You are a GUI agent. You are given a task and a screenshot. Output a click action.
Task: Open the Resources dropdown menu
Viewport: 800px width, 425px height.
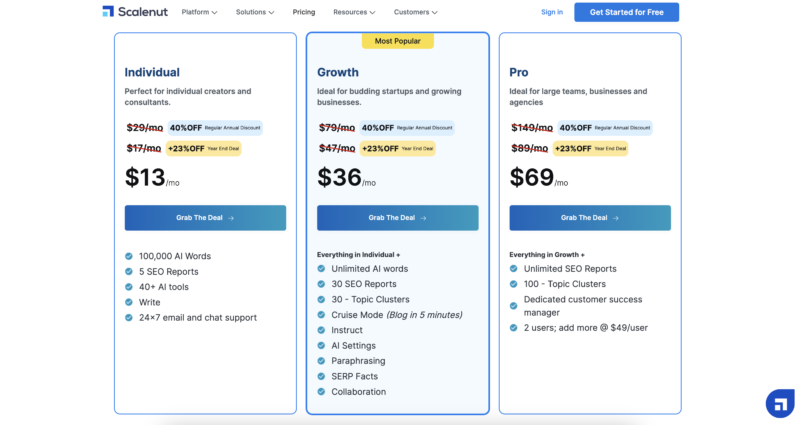354,12
